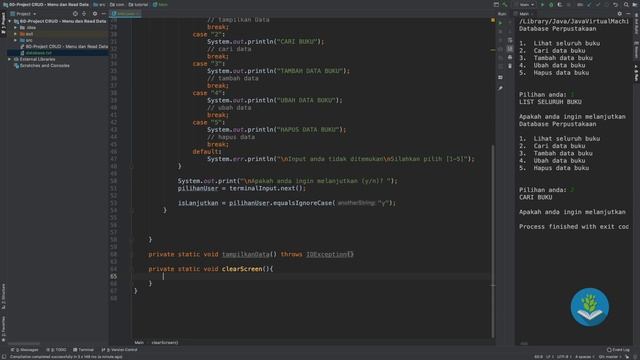Place cursor on empty line 65
This screenshot has height=360, width=640.
coord(312,276)
